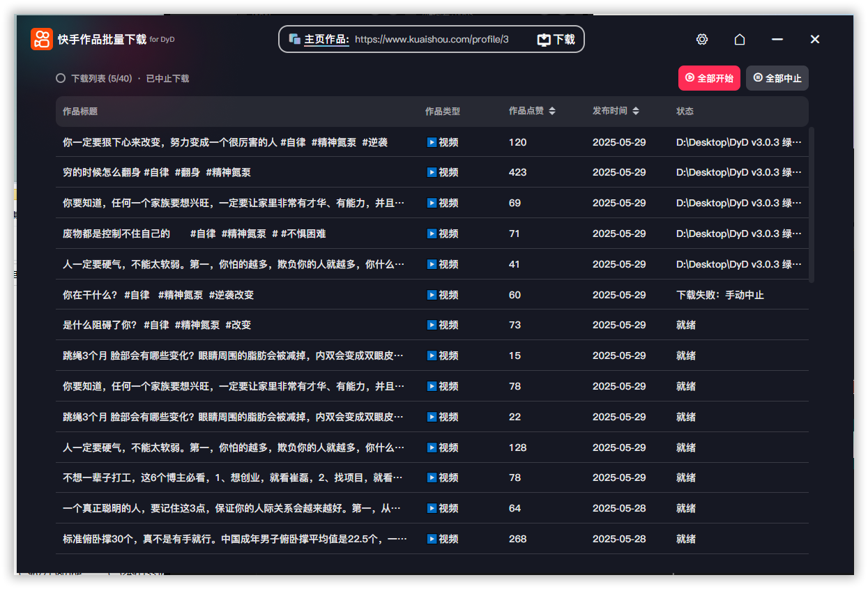Open settings via the gear icon
Viewport: 868px width, 589px height.
(702, 40)
